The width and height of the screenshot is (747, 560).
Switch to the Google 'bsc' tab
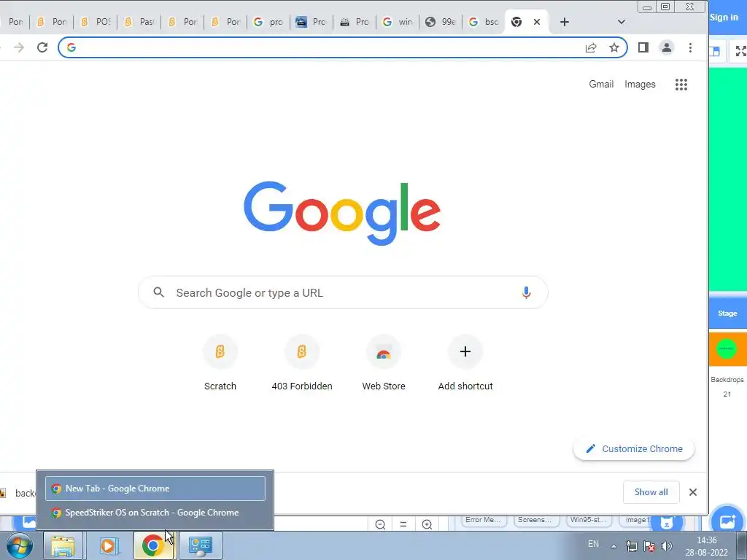pyautogui.click(x=484, y=22)
